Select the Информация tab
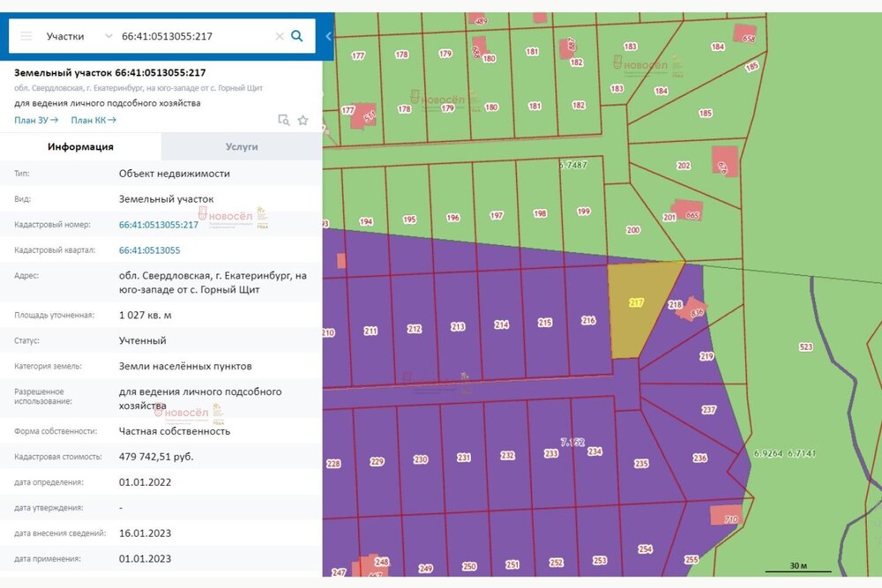The height and width of the screenshot is (588, 882). point(80,147)
